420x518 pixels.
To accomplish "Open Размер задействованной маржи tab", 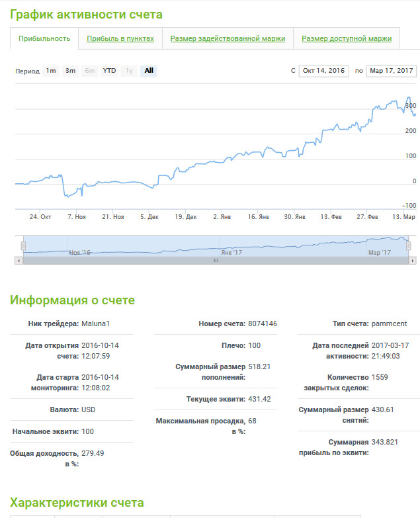I will pos(228,38).
